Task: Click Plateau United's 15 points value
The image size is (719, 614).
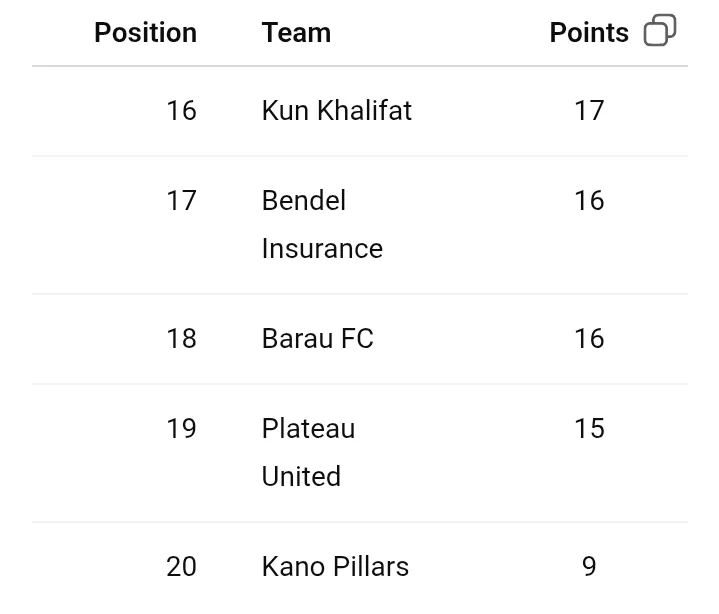Action: click(x=589, y=428)
